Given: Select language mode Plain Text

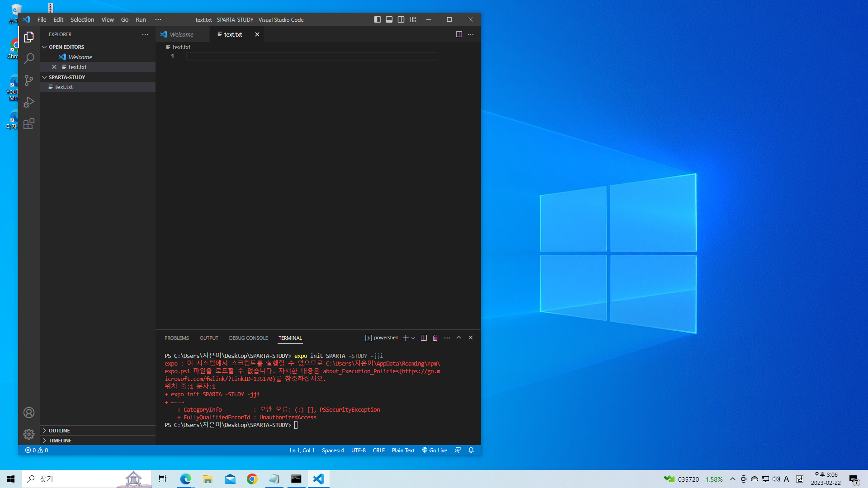Looking at the screenshot, I should (x=403, y=450).
